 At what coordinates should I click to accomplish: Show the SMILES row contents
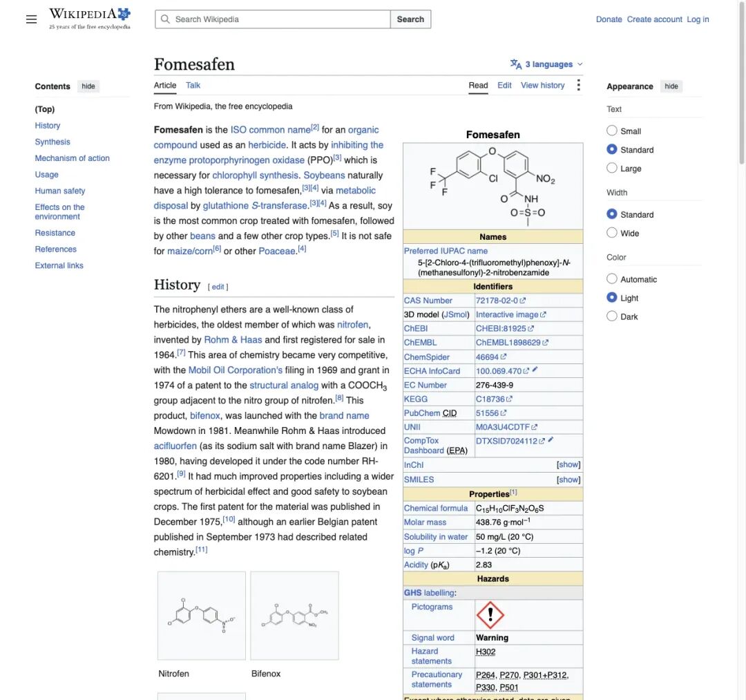[x=568, y=480]
